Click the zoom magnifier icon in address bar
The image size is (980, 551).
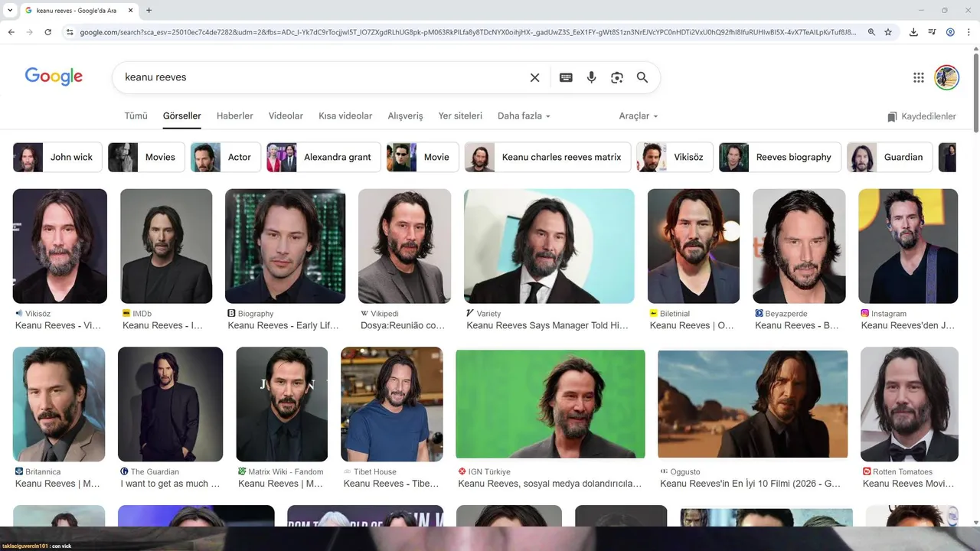[x=871, y=32]
